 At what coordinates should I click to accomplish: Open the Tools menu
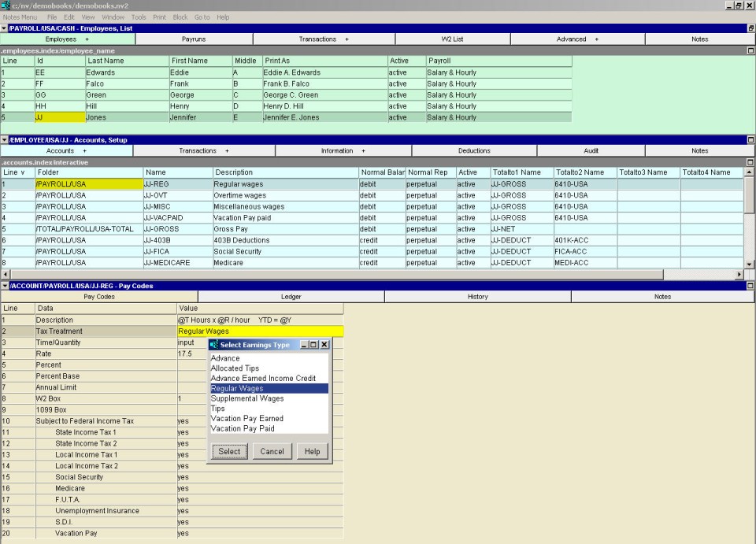point(139,17)
